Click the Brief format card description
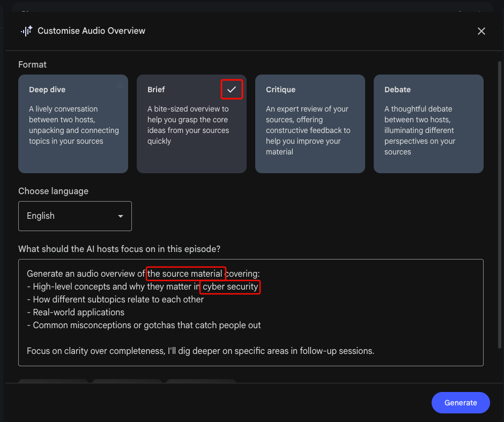 point(188,125)
